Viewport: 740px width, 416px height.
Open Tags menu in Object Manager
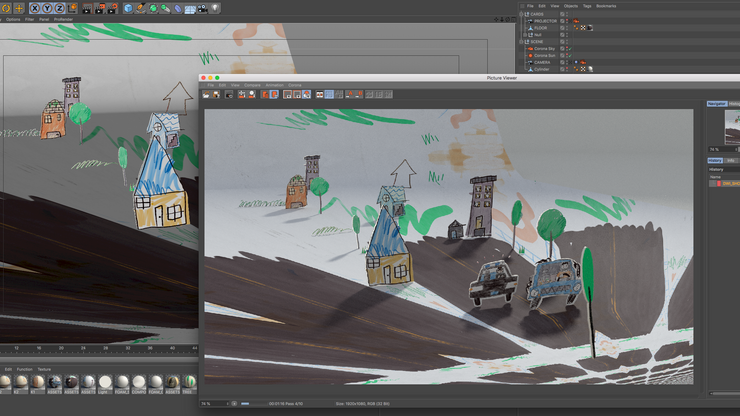pyautogui.click(x=587, y=6)
